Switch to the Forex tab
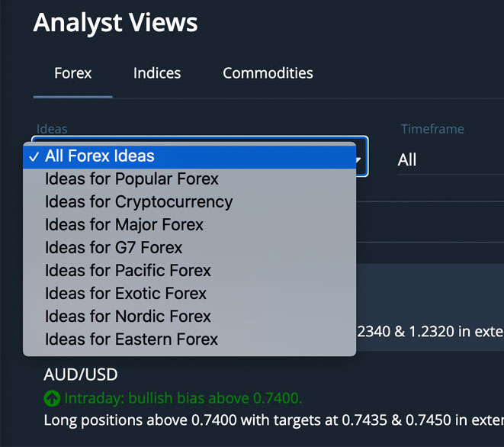 point(73,73)
